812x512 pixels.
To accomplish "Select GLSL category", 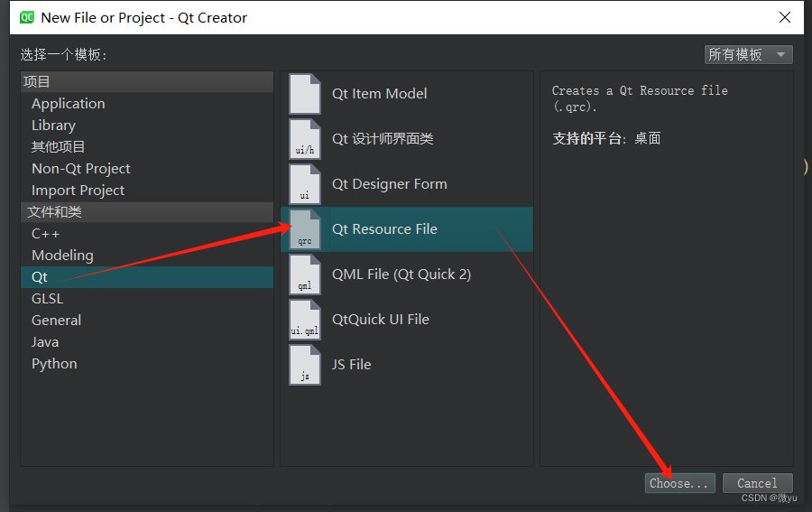I will (x=147, y=299).
